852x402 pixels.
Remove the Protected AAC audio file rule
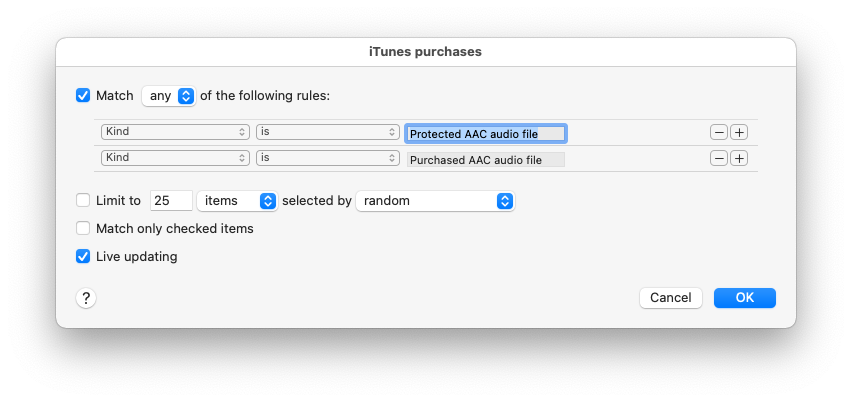718,132
